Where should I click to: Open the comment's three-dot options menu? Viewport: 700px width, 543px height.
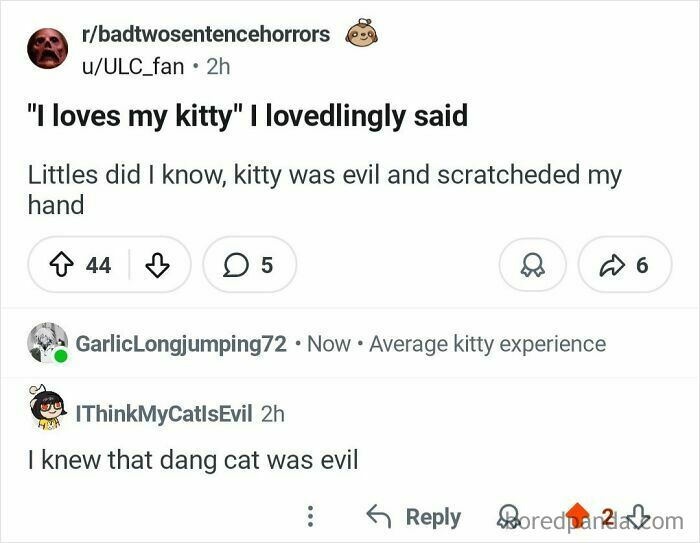[311, 517]
